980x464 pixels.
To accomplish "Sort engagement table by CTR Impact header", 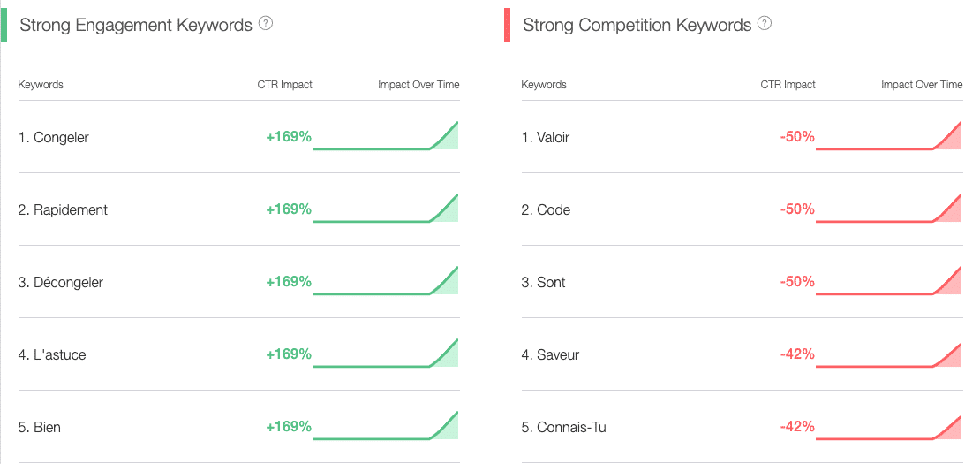I will click(285, 85).
